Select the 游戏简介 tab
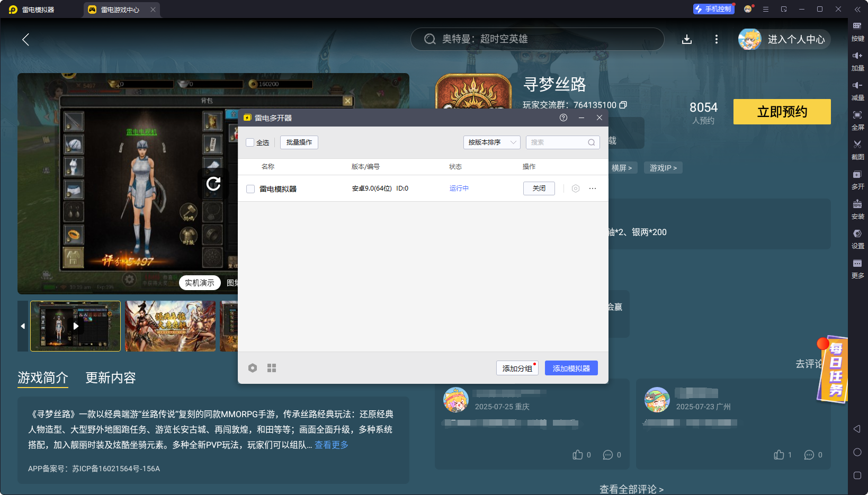868x495 pixels. [43, 377]
